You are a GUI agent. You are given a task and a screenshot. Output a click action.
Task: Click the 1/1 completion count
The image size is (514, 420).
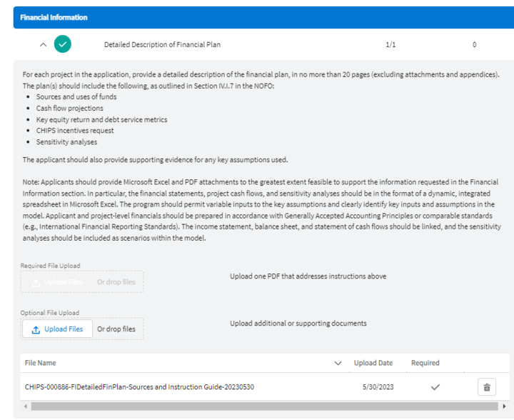390,44
